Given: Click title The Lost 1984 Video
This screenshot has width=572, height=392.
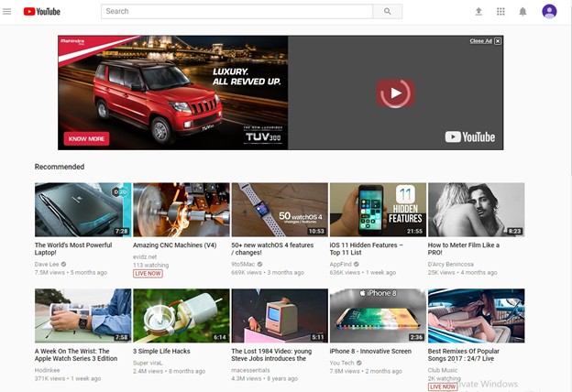Looking at the screenshot, I should pos(271,354).
